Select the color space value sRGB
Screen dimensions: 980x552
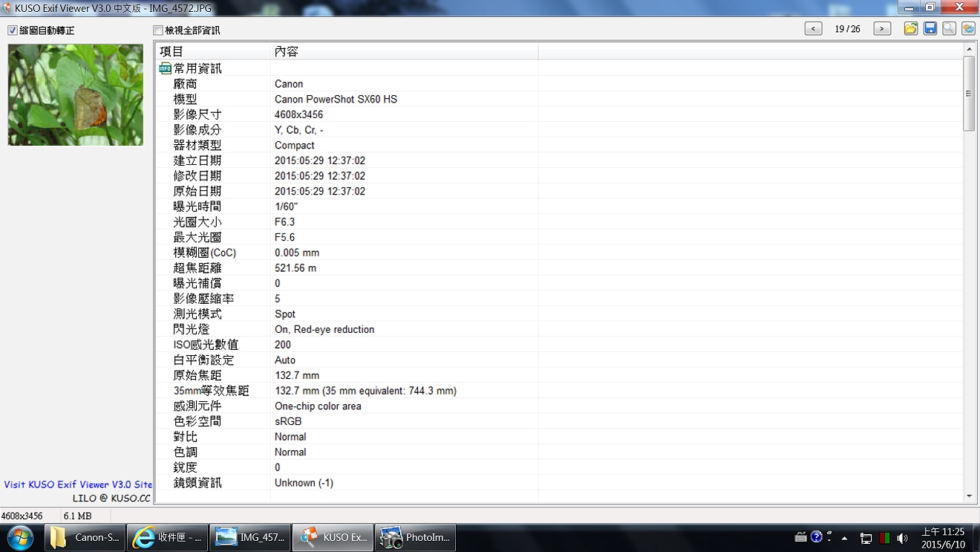coord(288,421)
